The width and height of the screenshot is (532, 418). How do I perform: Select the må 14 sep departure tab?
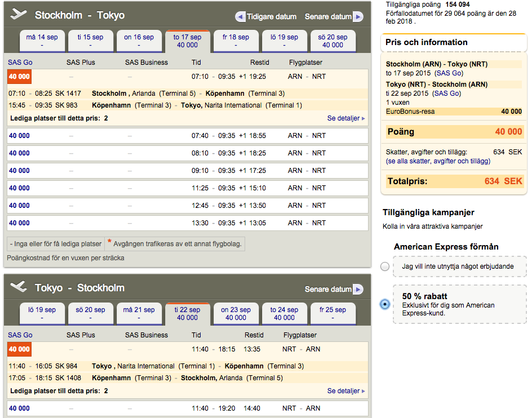point(42,41)
